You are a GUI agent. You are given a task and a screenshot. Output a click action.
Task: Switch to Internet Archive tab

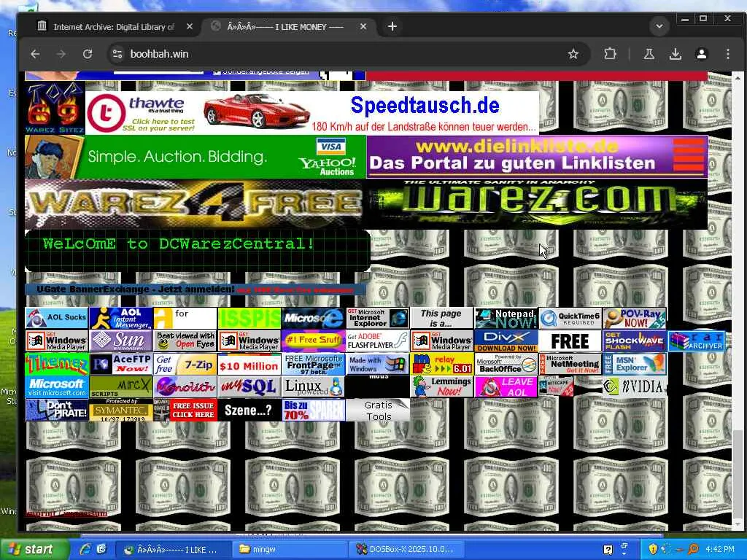click(112, 27)
